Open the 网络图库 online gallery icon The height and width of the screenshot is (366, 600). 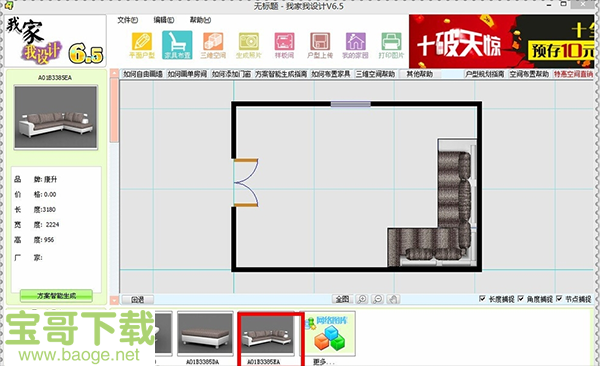pos(330,333)
